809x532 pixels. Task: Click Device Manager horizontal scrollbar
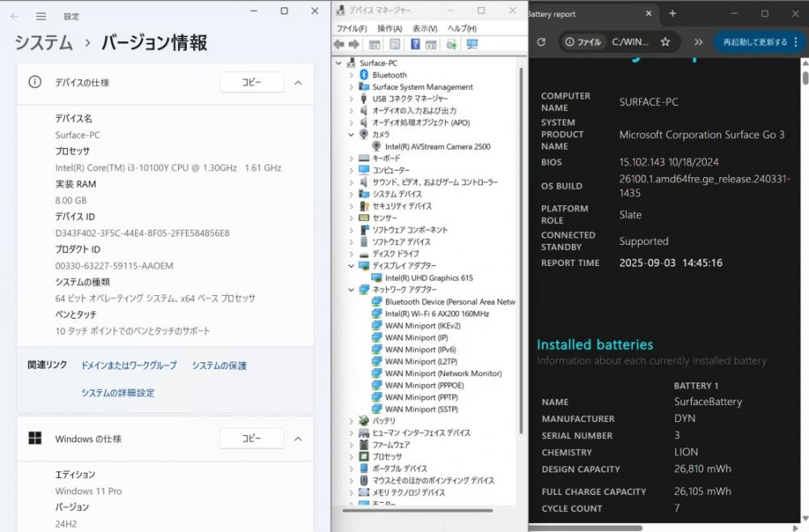[x=417, y=511]
